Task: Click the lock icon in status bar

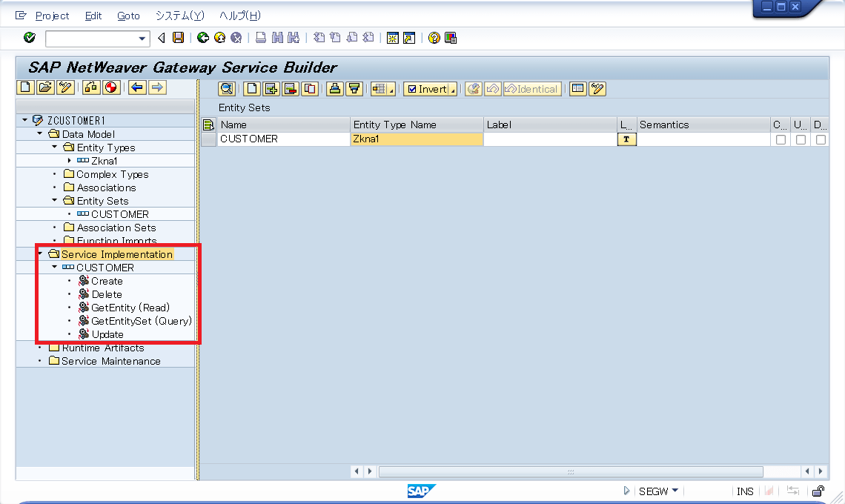Action: tap(818, 491)
